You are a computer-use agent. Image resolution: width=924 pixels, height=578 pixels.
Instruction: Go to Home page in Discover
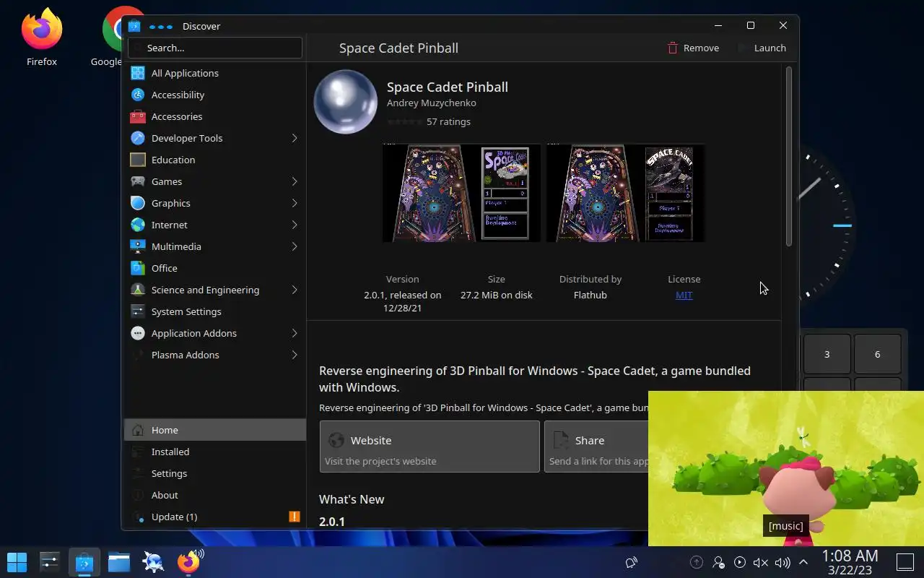coord(215,430)
